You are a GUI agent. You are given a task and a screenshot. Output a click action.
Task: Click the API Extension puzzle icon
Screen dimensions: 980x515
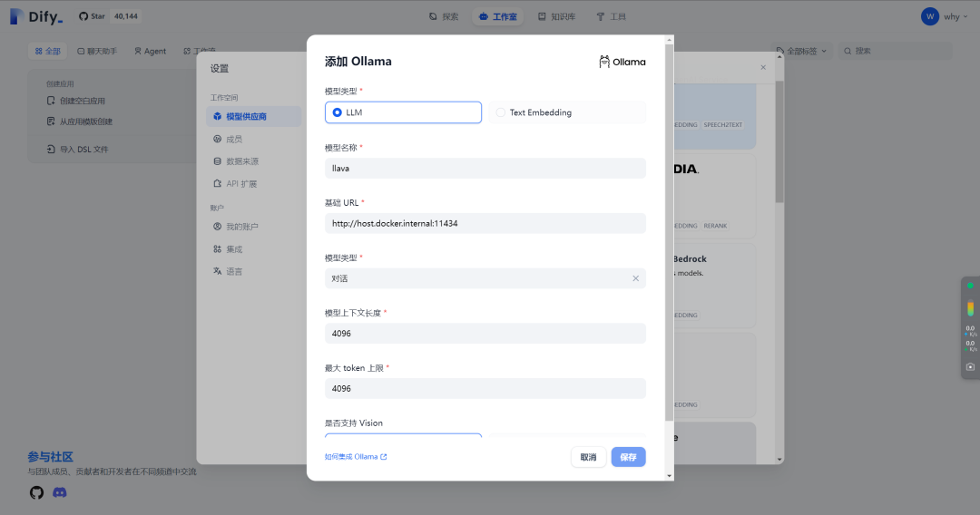pos(218,183)
